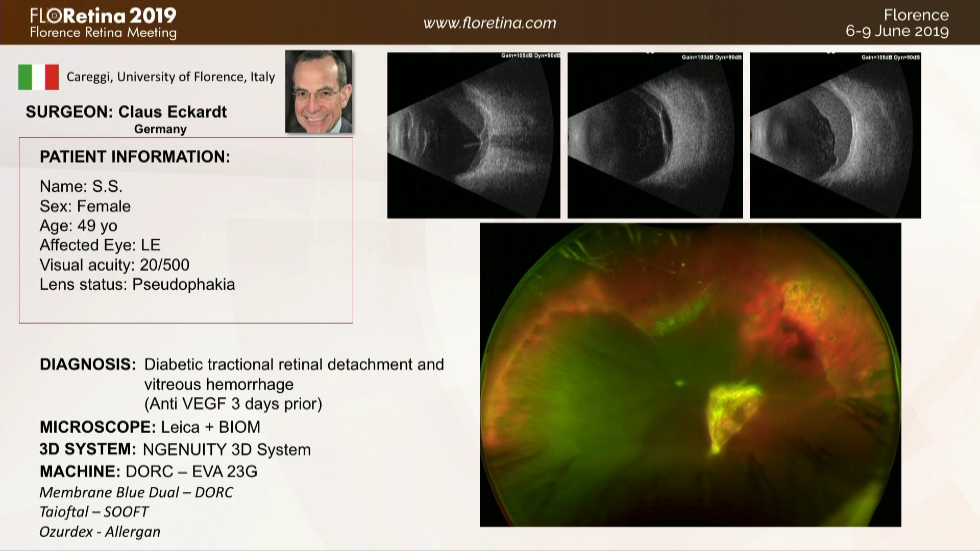Screen dimensions: 980x551
Task: Open the first ultrasound B-scan image
Action: click(474, 135)
